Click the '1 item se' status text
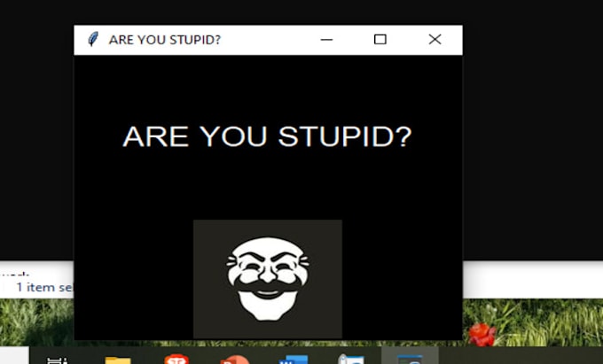 coord(44,287)
